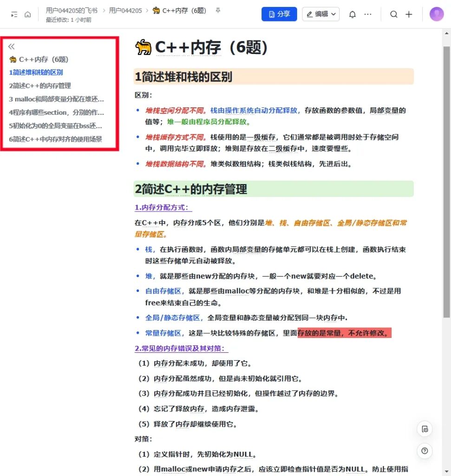Open breadcrumb 用户044205 folder
This screenshot has height=476, width=451.
[125, 11]
